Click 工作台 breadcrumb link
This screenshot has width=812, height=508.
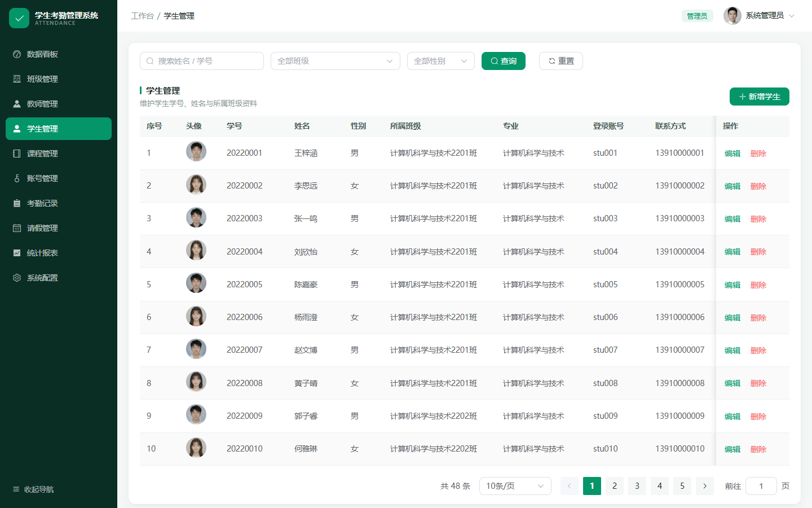coord(142,16)
